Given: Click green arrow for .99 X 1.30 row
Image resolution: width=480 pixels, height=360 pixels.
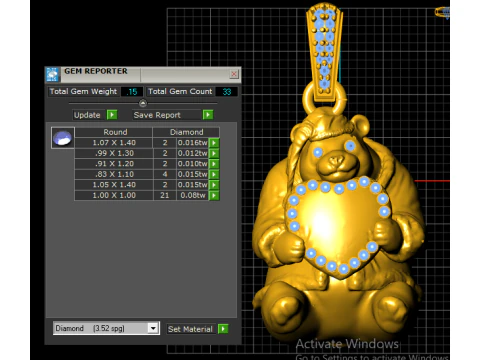Looking at the screenshot, I should coord(214,153).
